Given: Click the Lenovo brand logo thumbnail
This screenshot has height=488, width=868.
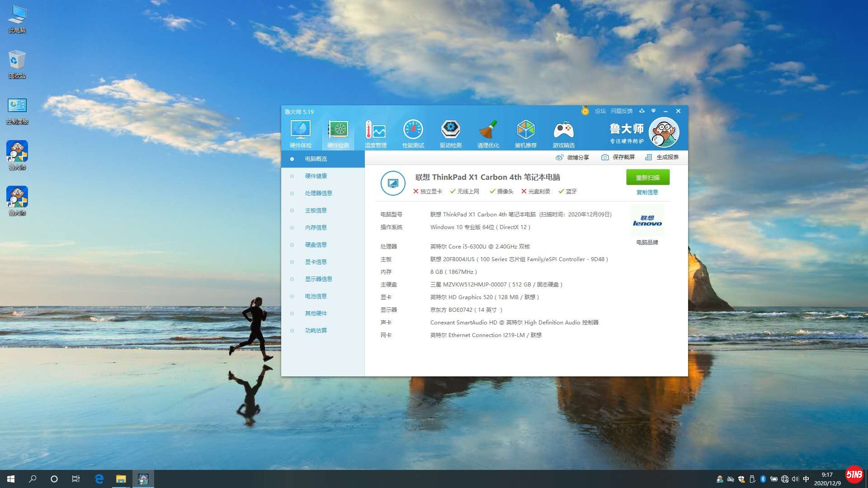Looking at the screenshot, I should point(647,221).
